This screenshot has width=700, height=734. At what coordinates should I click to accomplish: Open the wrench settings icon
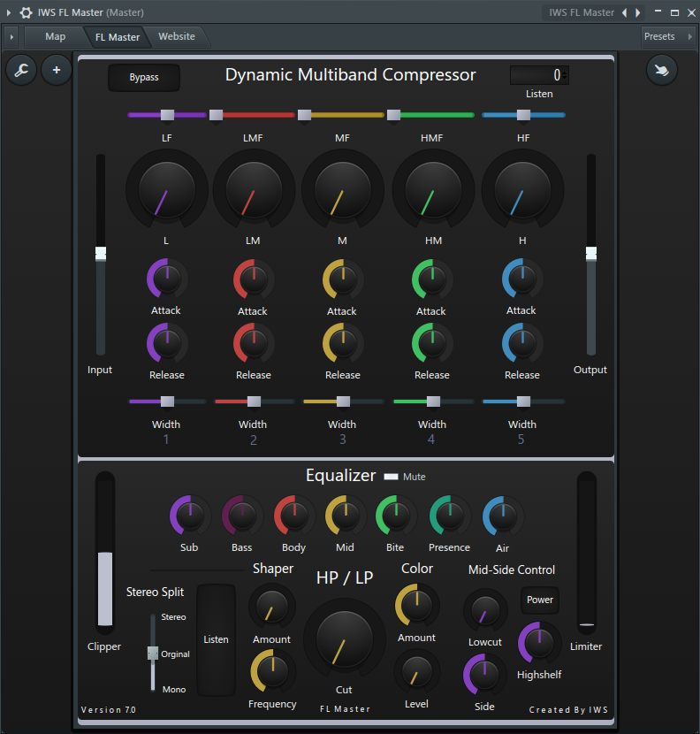click(x=21, y=70)
